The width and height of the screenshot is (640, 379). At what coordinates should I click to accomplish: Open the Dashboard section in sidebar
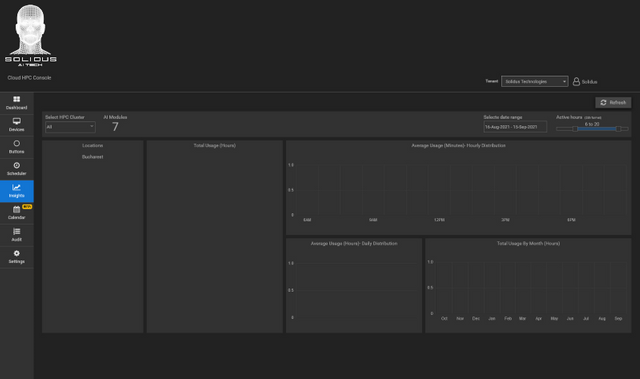(17, 103)
